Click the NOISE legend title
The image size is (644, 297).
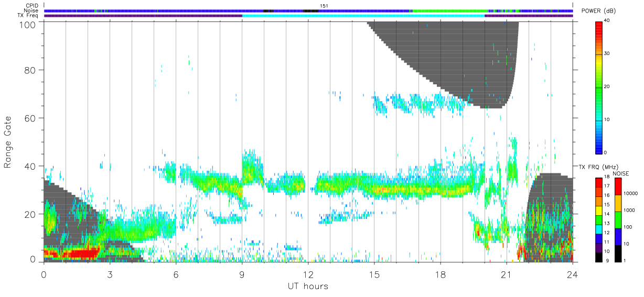point(620,173)
